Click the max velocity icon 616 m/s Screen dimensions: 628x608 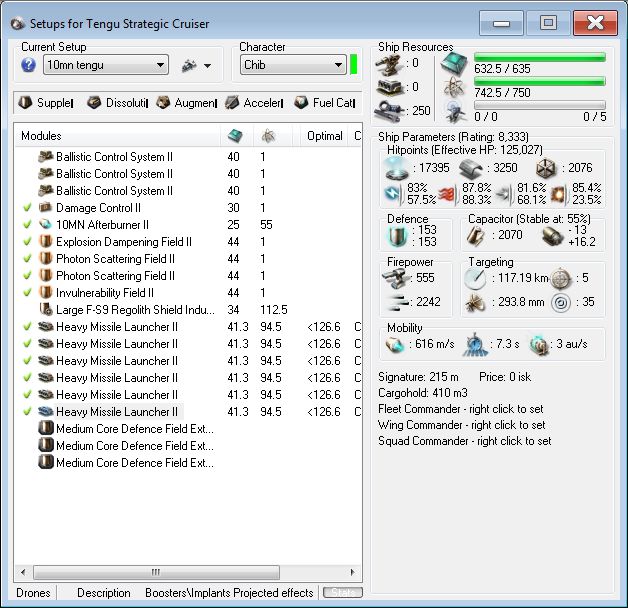click(395, 344)
